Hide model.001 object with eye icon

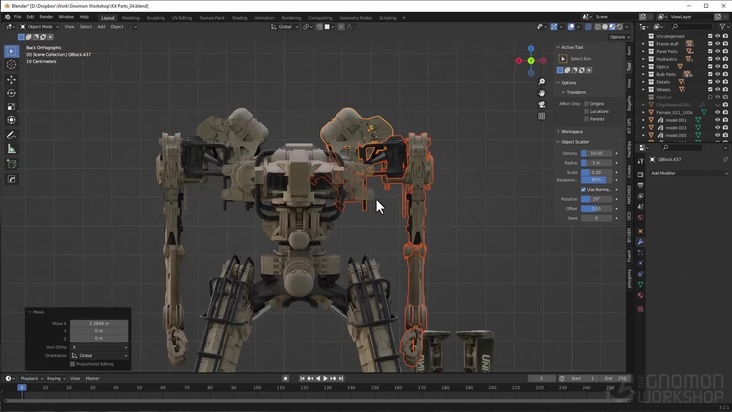(x=718, y=120)
